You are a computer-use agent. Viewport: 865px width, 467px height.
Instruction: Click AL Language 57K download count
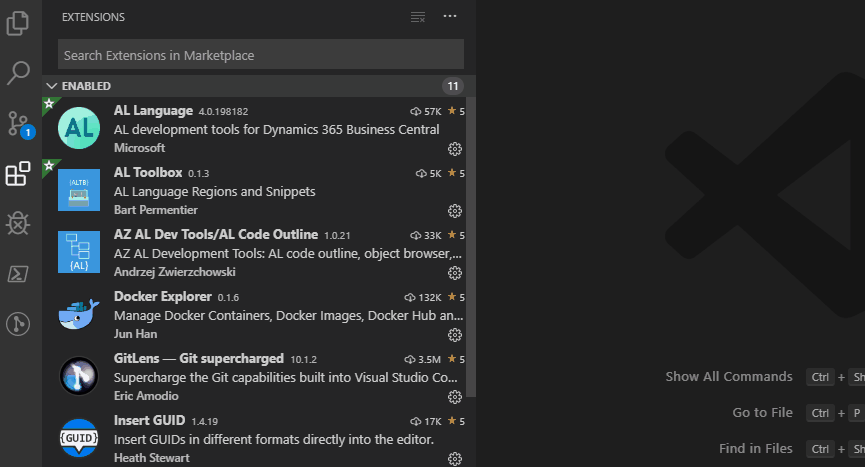[x=426, y=111]
